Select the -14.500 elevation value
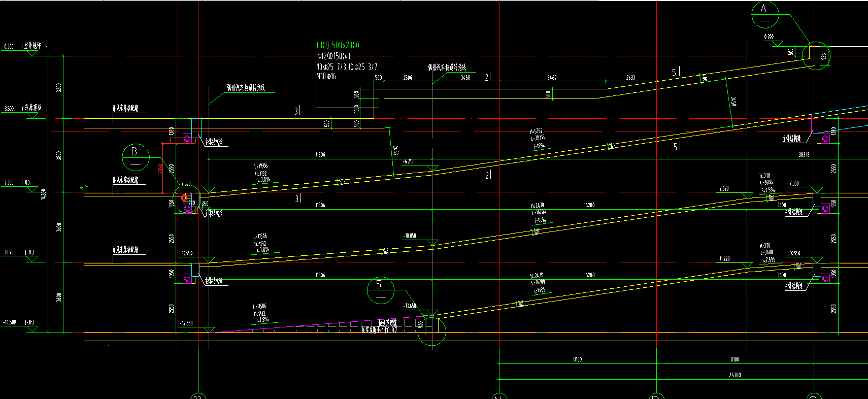Image resolution: width=868 pixels, height=399 pixels. (x=9, y=322)
